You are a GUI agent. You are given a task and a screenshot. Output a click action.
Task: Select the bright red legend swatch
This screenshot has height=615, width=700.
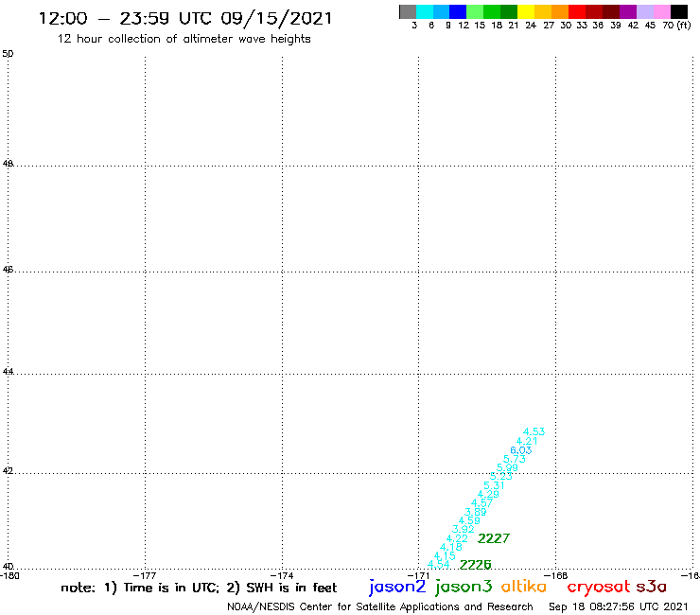click(x=577, y=12)
